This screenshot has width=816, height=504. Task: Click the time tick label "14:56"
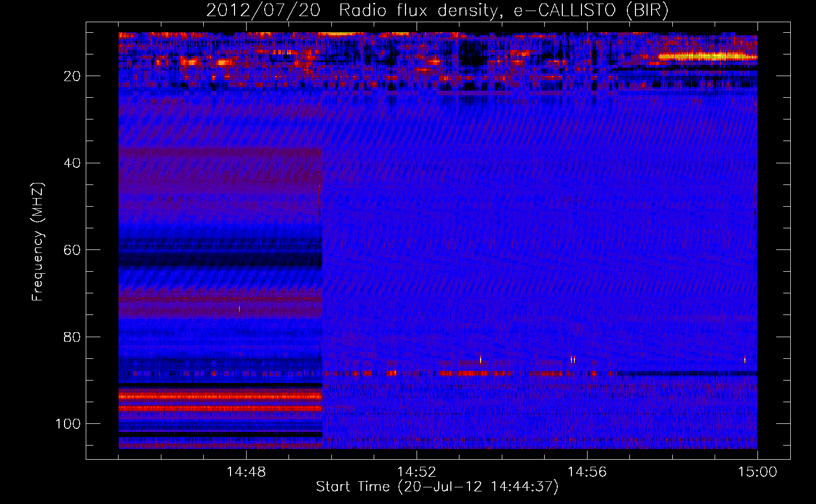587,472
